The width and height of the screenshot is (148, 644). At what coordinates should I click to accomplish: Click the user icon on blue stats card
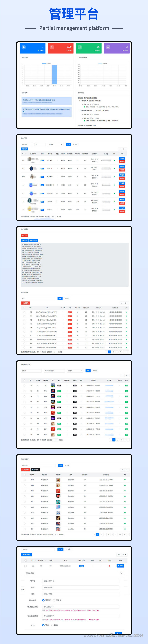coord(24,47)
